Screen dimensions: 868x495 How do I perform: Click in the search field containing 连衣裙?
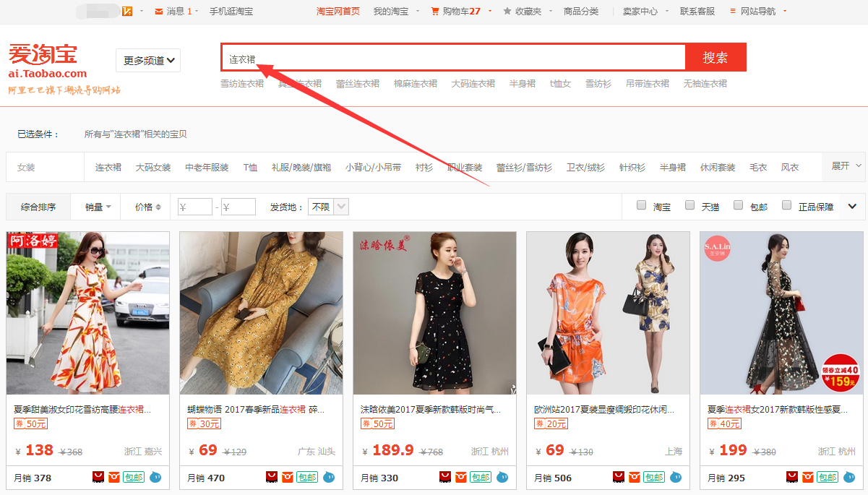(x=453, y=58)
